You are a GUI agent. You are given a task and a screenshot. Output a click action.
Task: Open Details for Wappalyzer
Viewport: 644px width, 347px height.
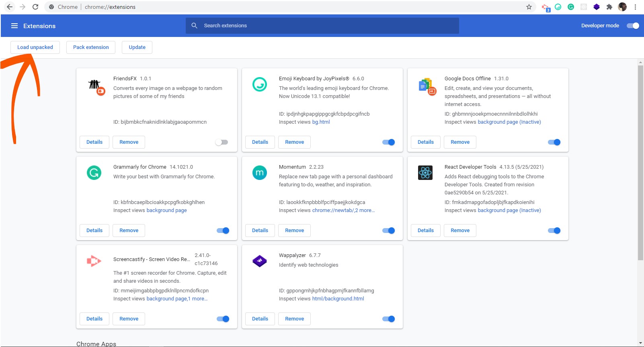260,319
